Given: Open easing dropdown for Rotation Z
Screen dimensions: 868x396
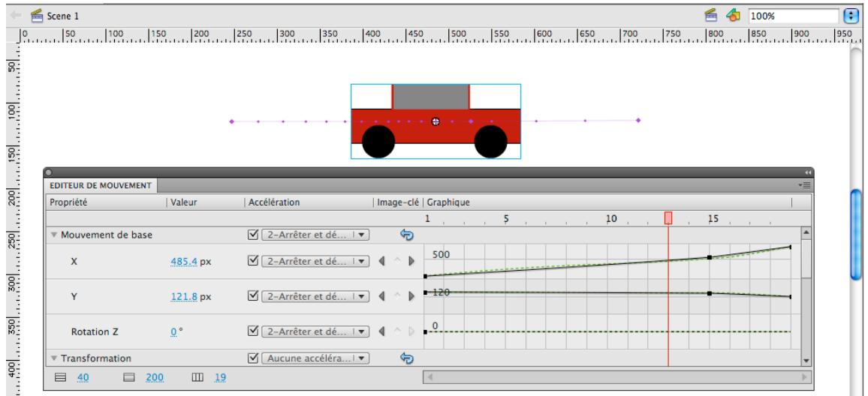Looking at the screenshot, I should 315,331.
